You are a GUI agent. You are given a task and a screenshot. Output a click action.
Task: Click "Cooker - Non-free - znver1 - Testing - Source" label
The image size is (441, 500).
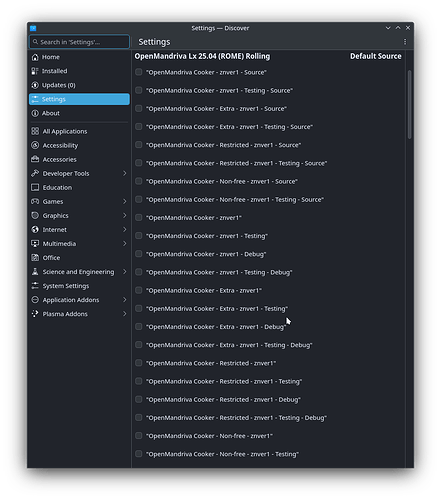pyautogui.click(x=235, y=199)
